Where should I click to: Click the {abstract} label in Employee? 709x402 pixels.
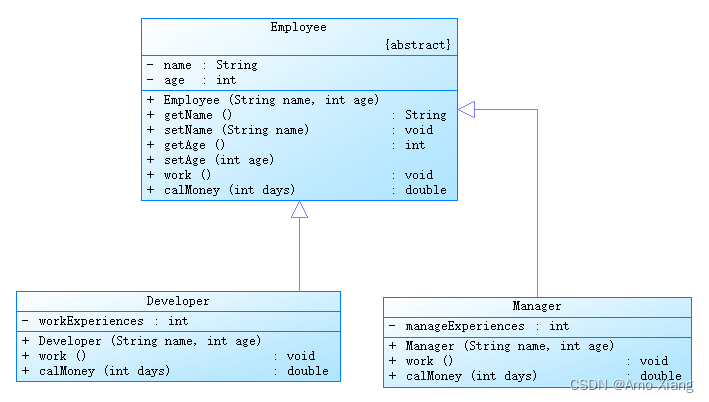point(418,45)
